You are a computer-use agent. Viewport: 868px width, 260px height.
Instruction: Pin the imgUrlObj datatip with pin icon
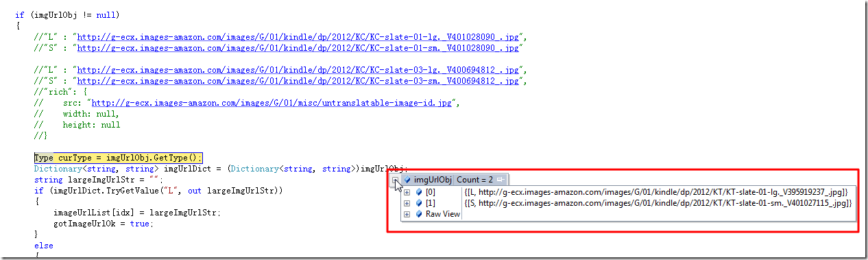(501, 180)
